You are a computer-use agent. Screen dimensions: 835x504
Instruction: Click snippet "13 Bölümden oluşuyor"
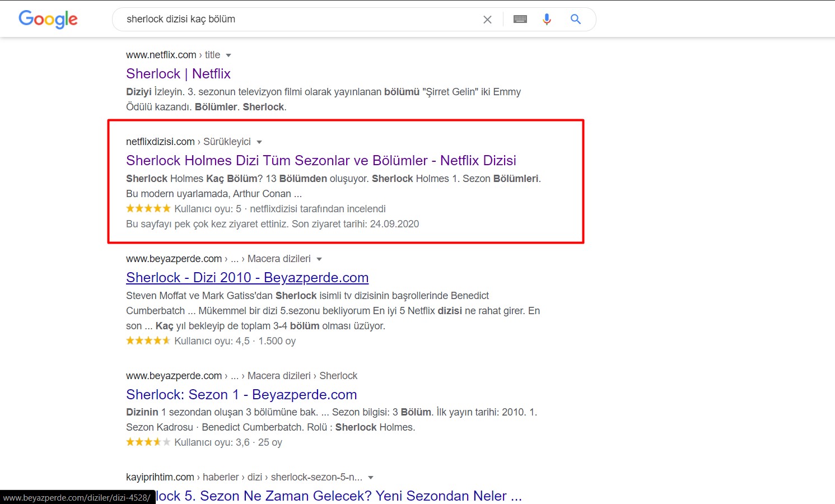click(x=317, y=179)
